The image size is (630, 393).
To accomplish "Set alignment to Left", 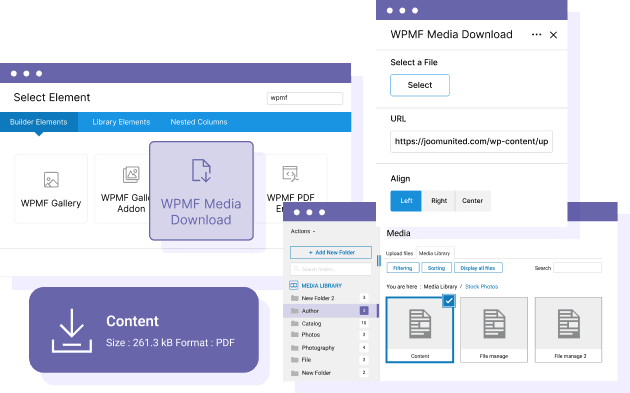I will (x=406, y=201).
